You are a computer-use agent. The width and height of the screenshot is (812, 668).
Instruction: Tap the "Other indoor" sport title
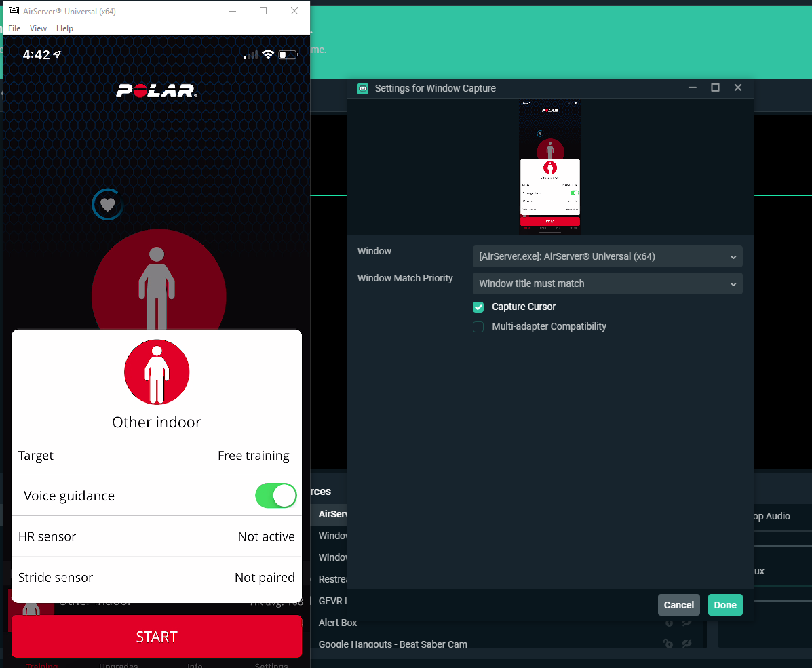click(157, 423)
